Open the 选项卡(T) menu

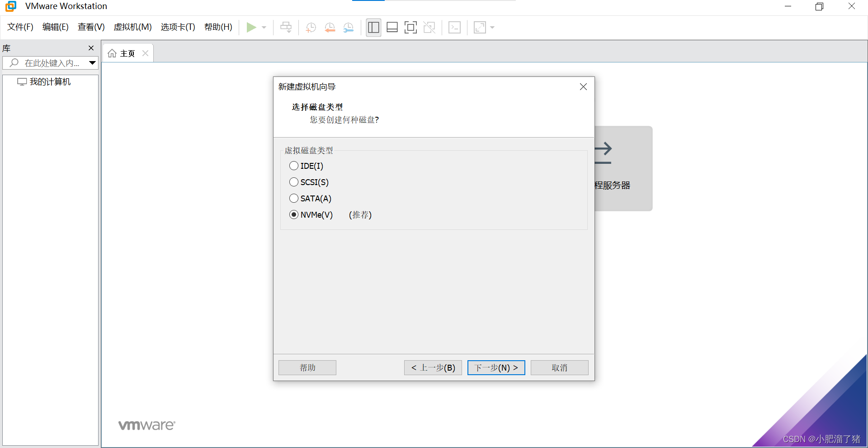coord(178,27)
